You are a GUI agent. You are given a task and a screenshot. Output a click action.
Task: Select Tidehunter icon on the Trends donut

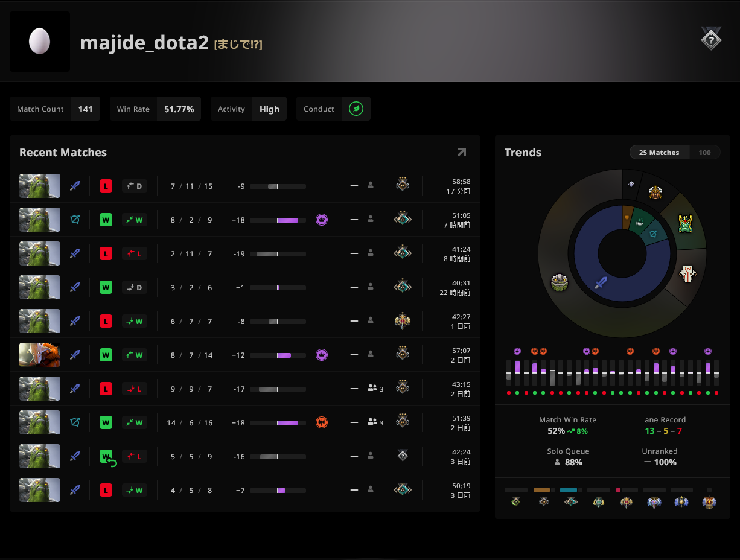(560, 282)
